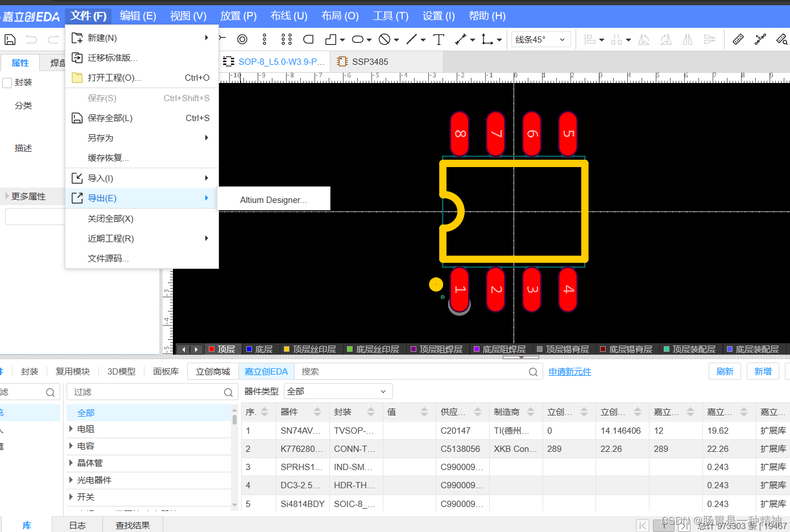Select the 底层锡膏层 layer

[x=626, y=349]
